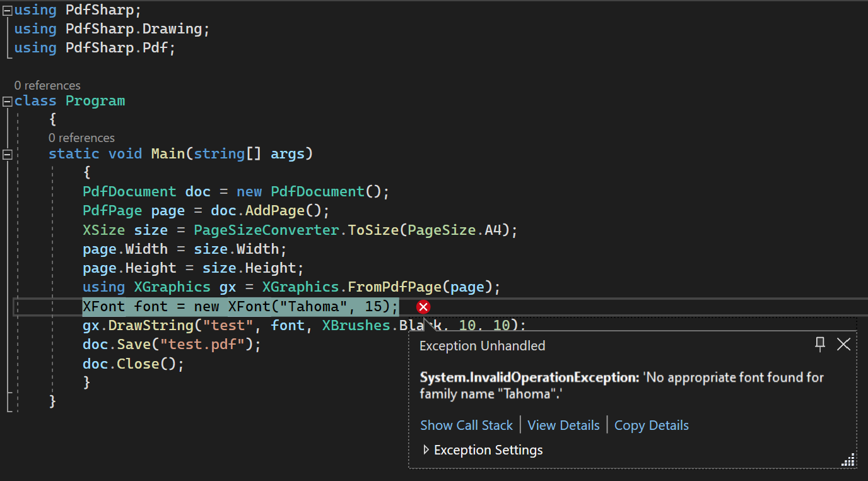
Task: Click the "test.pdf" string
Action: coord(202,344)
